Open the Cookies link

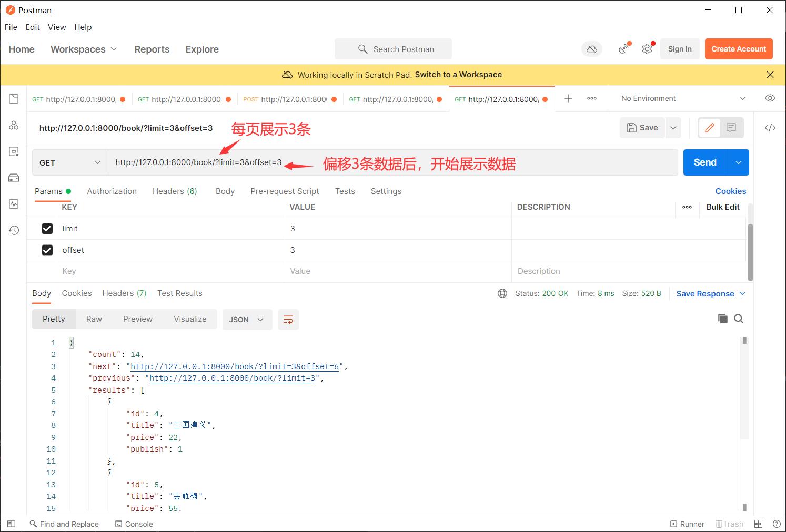coord(730,191)
